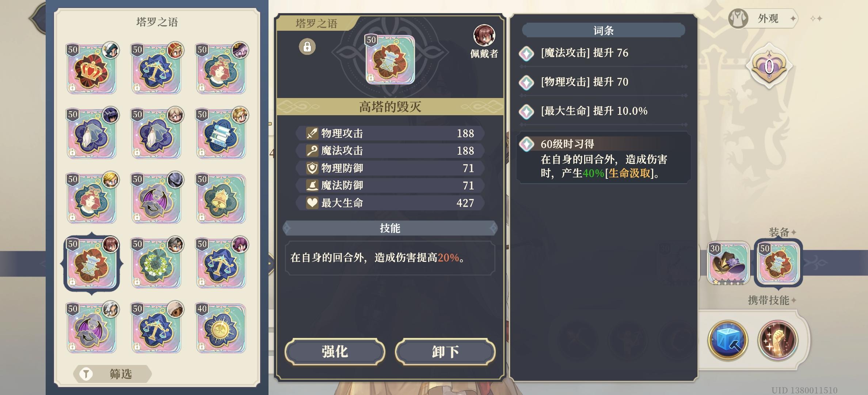
Task: Click the 强化 enhance button
Action: 335,352
